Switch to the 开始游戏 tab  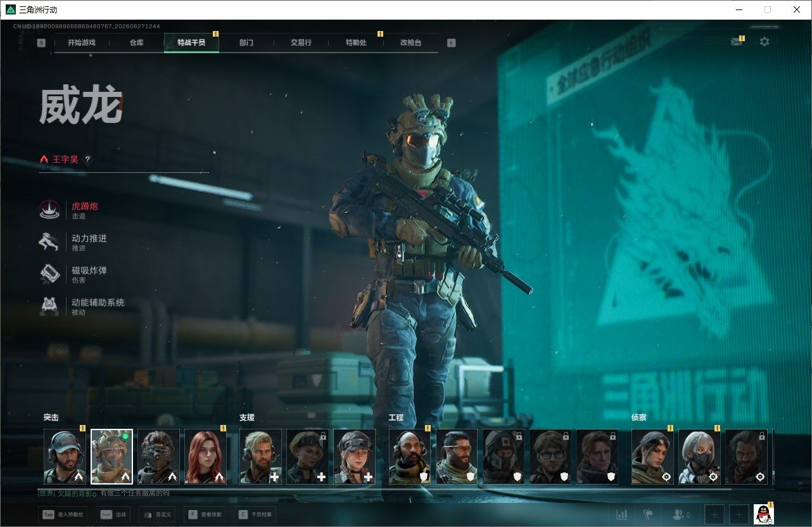coord(82,43)
